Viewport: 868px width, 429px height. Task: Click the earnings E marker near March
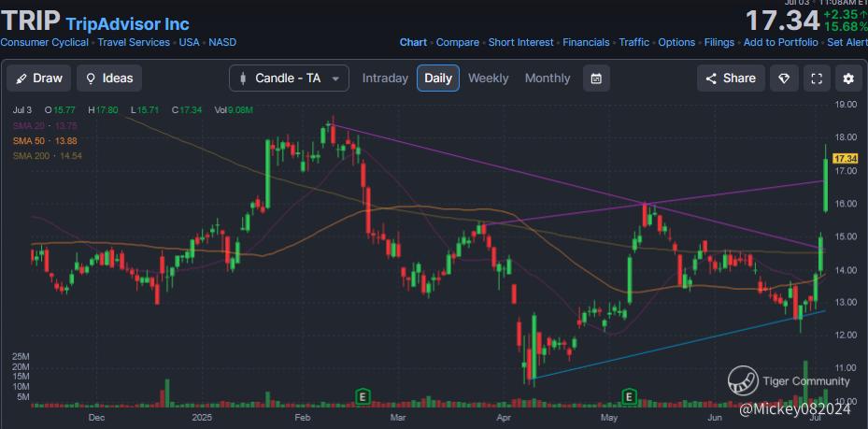pyautogui.click(x=363, y=396)
